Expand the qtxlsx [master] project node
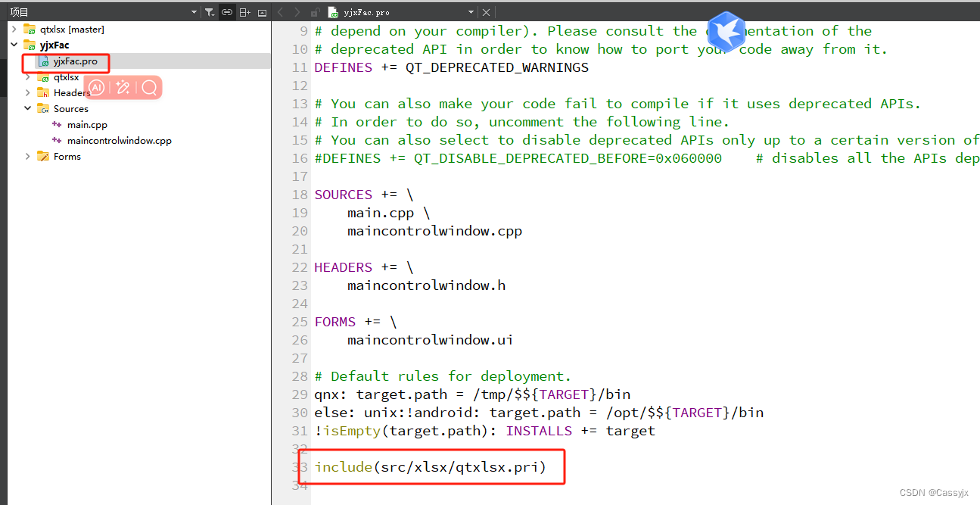Viewport: 980px width, 505px height. [14, 29]
